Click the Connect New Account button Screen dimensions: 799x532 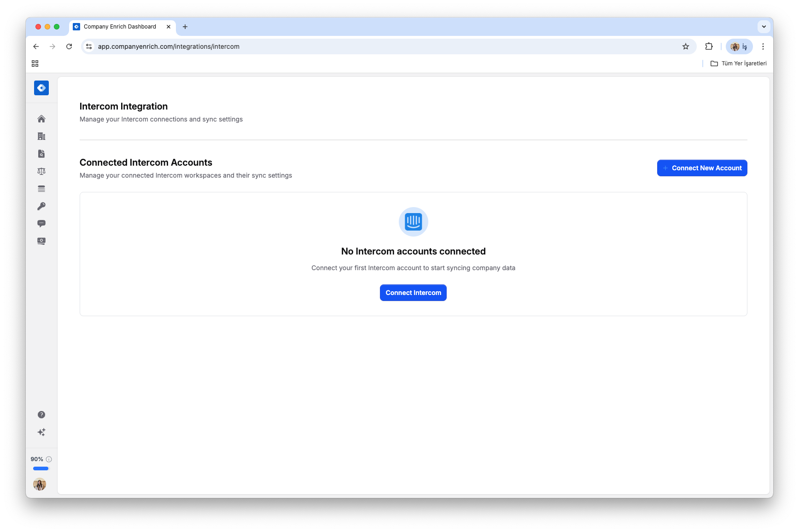702,168
